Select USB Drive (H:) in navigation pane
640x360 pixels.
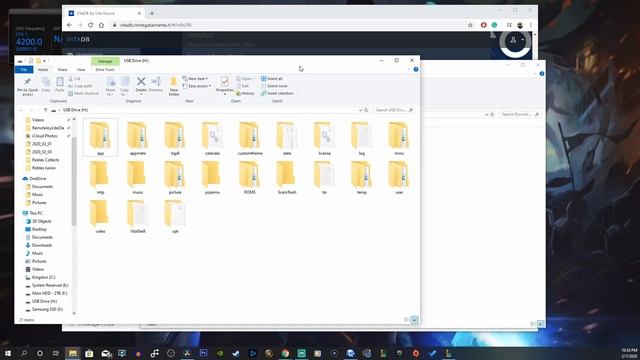[x=44, y=301]
